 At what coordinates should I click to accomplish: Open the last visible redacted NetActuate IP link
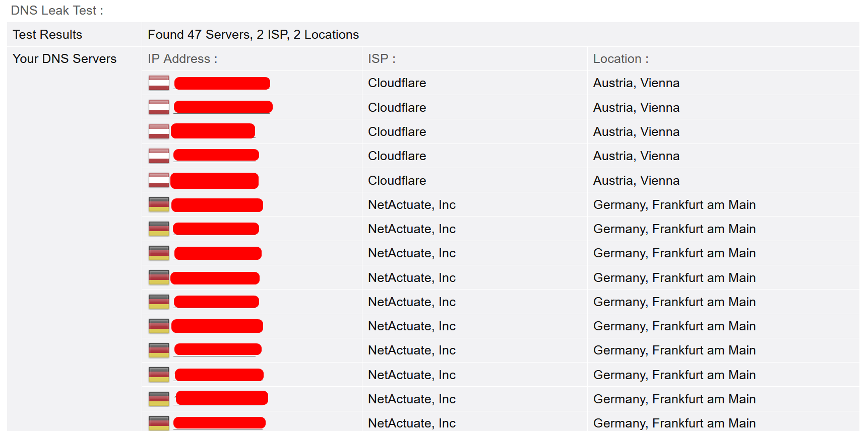[219, 423]
